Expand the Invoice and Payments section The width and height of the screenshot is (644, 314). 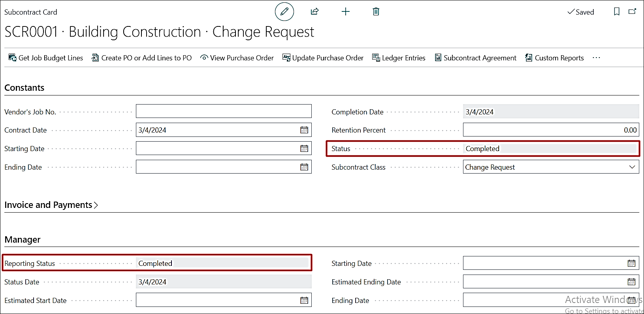pos(51,205)
